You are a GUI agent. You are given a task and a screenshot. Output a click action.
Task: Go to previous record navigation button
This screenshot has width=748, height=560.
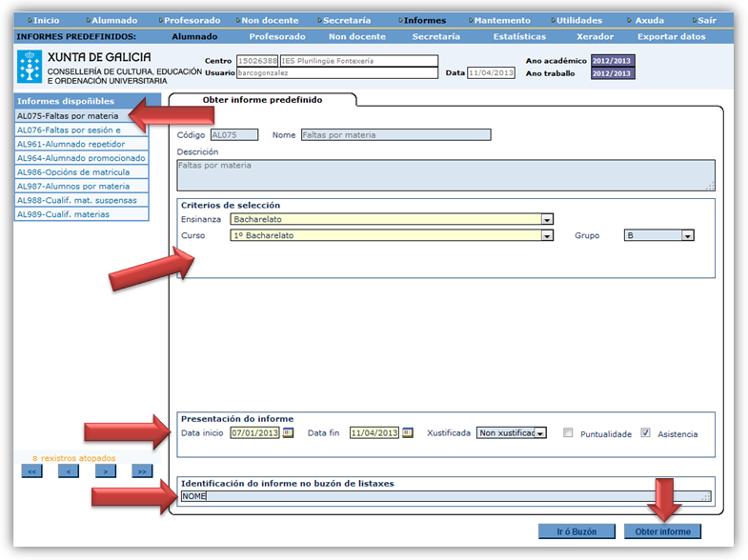[x=69, y=470]
